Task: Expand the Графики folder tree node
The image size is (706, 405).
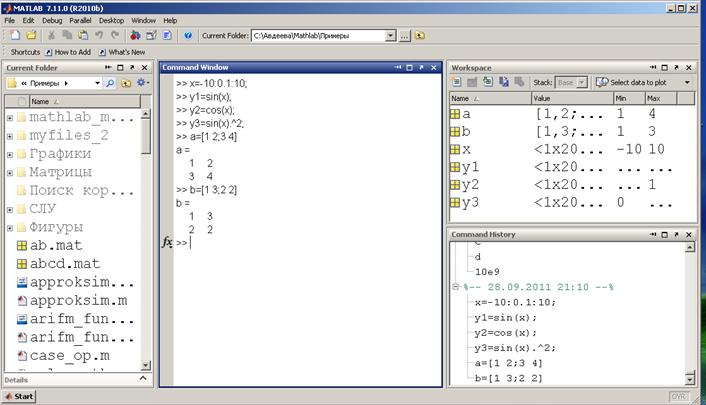Action: 9,155
